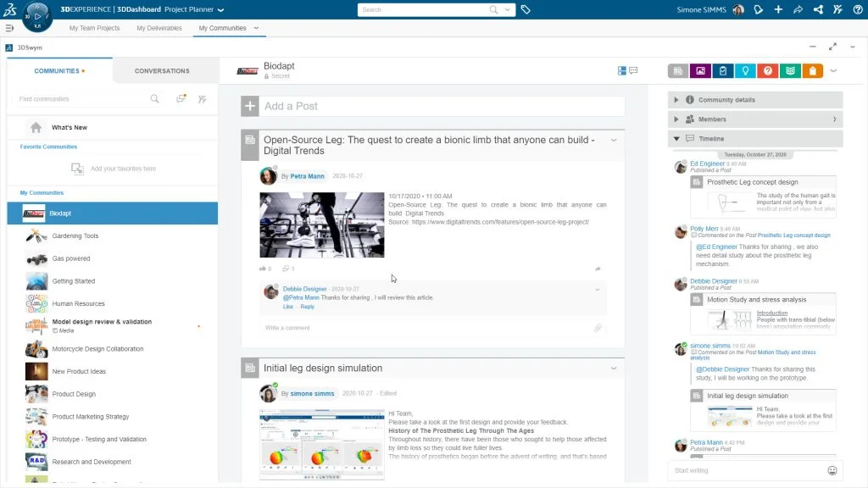Create a new Media item
The height and width of the screenshot is (488, 868).
click(700, 71)
